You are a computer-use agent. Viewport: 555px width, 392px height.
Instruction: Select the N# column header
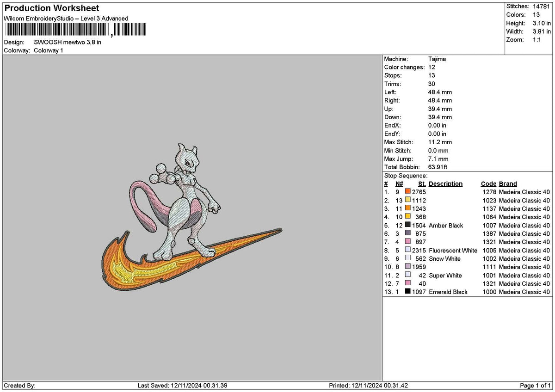400,184
